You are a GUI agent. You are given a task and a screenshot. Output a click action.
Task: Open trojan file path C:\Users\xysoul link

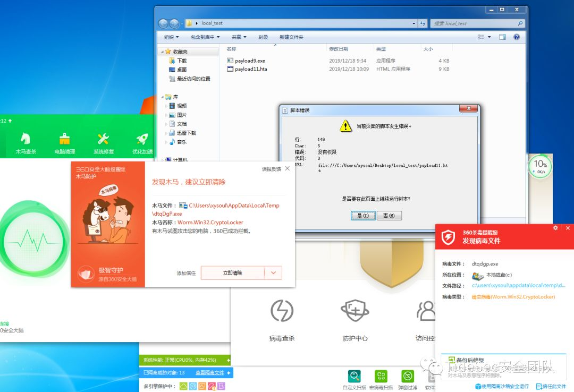216,209
